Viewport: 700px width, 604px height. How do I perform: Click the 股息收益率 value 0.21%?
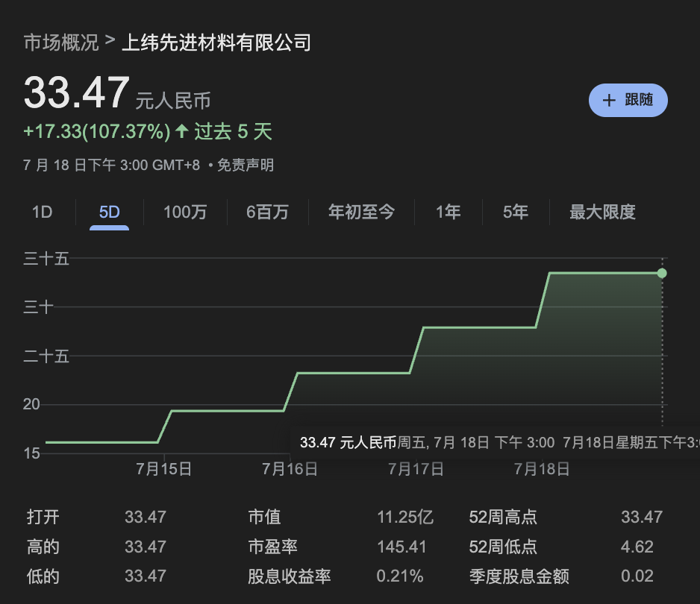click(400, 576)
